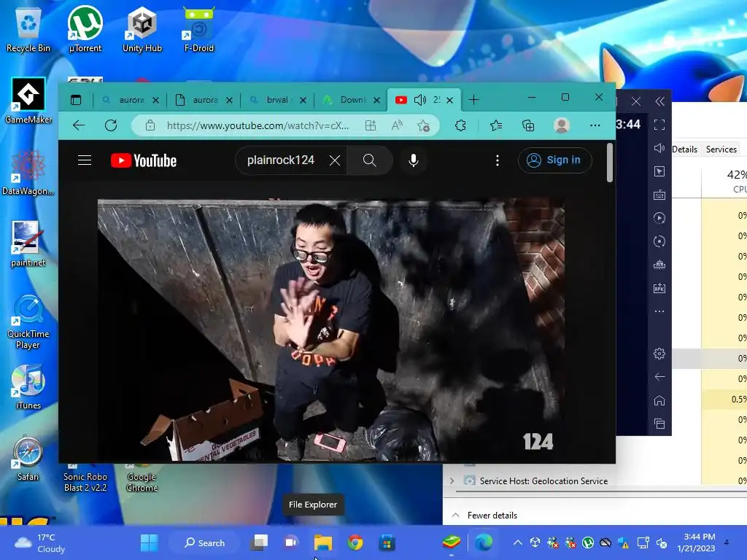
Task: Open the muted volume tray icon
Action: pyautogui.click(x=661, y=542)
